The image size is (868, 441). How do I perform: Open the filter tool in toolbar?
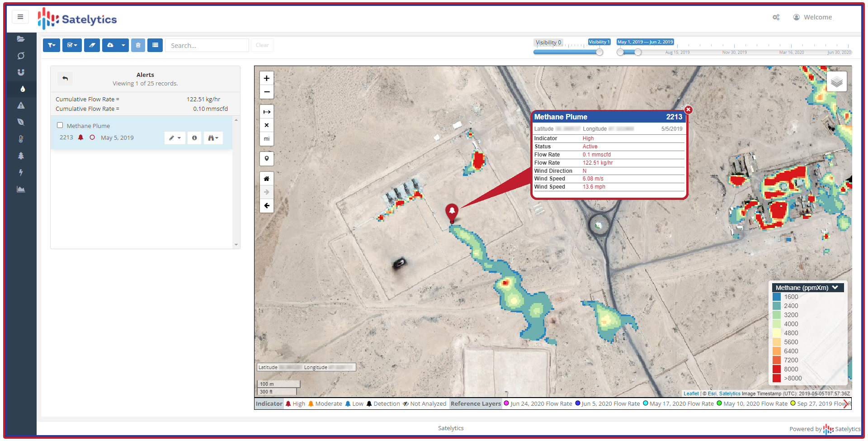[52, 45]
